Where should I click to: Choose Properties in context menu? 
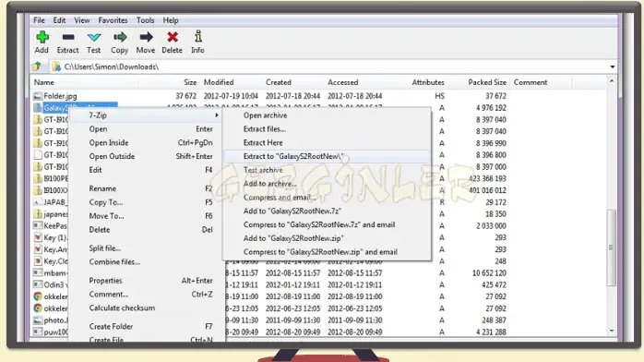105,281
